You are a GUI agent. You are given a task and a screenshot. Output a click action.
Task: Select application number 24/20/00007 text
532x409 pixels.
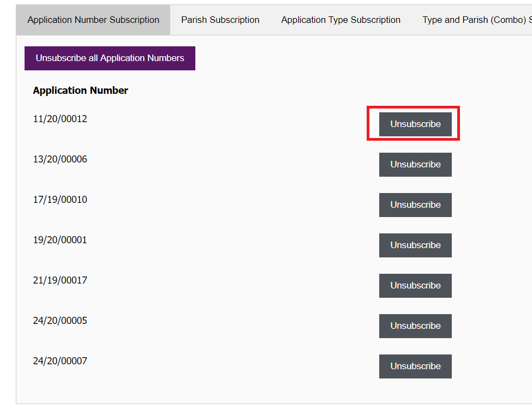(x=60, y=361)
